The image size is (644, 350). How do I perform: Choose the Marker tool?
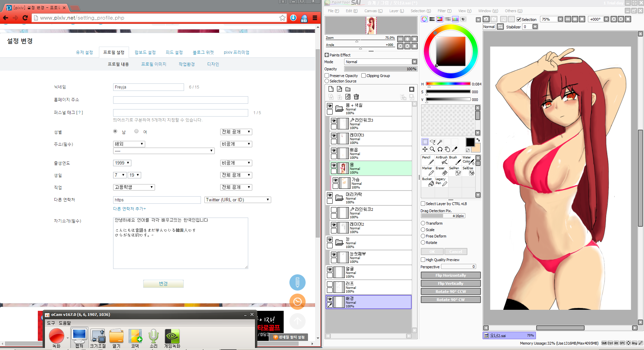click(428, 171)
